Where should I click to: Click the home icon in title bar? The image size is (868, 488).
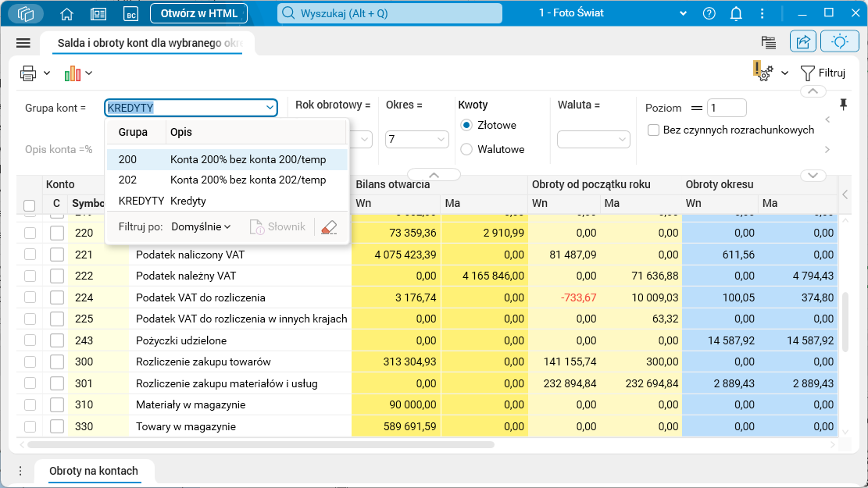point(66,13)
